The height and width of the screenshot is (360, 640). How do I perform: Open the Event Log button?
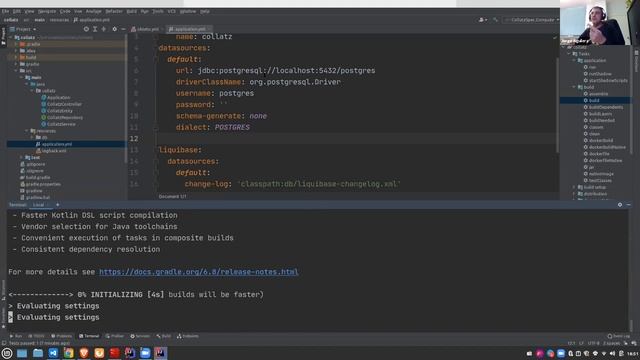click(618, 336)
